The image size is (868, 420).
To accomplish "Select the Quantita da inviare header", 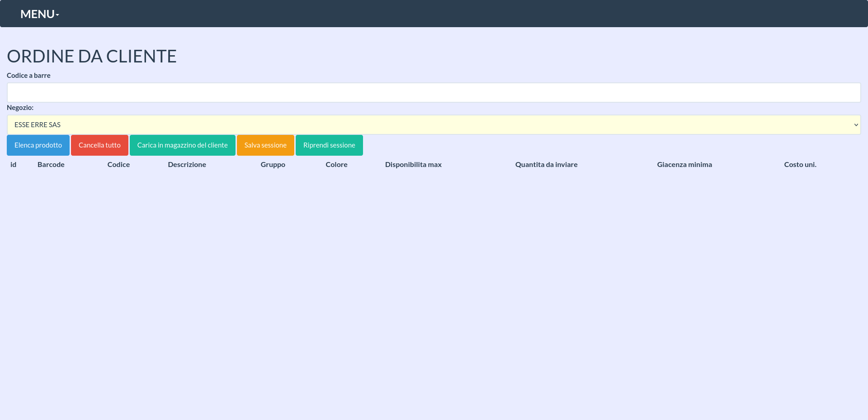I will pos(546,165).
